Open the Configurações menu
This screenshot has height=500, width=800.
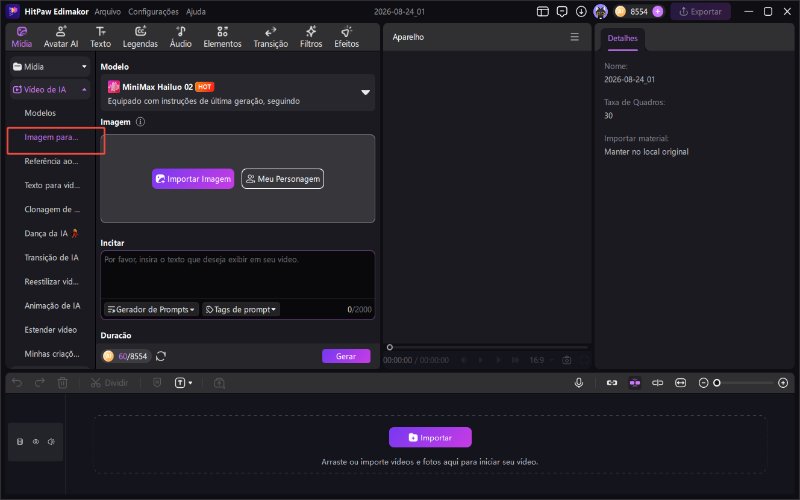[x=154, y=11]
